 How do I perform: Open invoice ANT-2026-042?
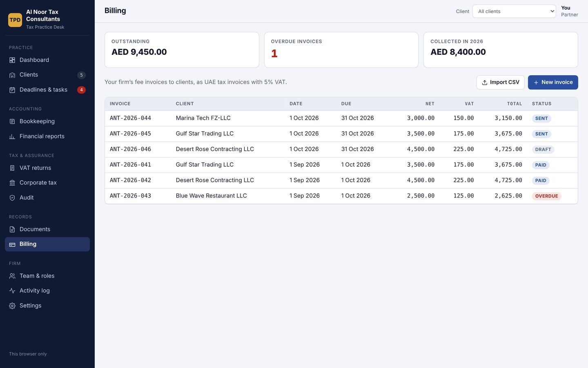tap(130, 180)
